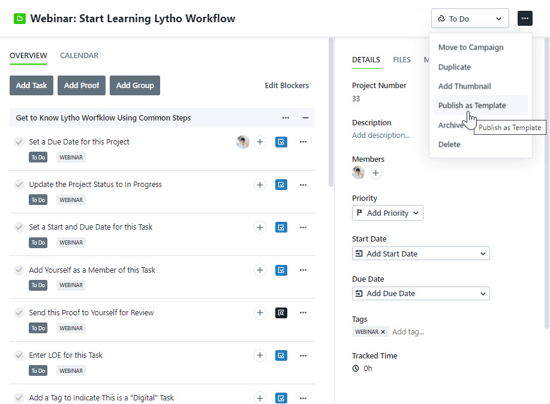The image size is (550, 404).
Task: Open the three-dot menu for Update the Project Status task
Action: (x=303, y=184)
